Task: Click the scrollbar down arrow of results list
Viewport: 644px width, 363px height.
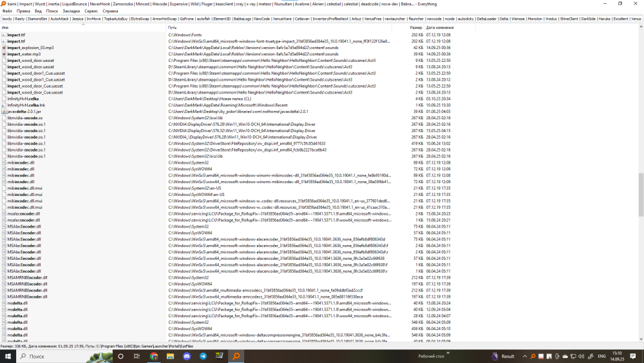Action: click(x=641, y=339)
